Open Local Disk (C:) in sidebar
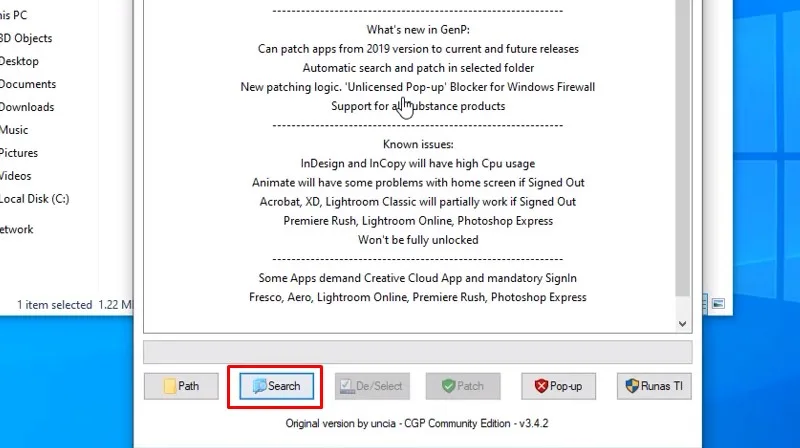Screen dimensions: 800x448 34,198
